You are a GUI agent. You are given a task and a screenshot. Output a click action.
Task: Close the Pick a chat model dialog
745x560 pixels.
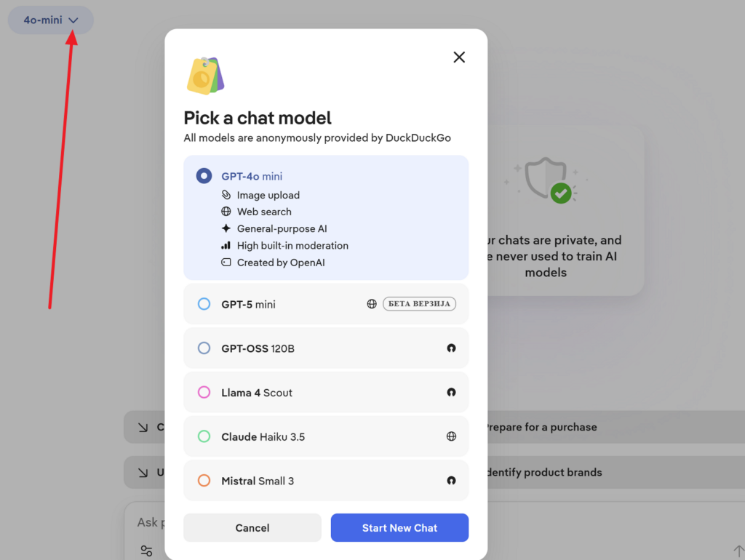[x=459, y=57]
